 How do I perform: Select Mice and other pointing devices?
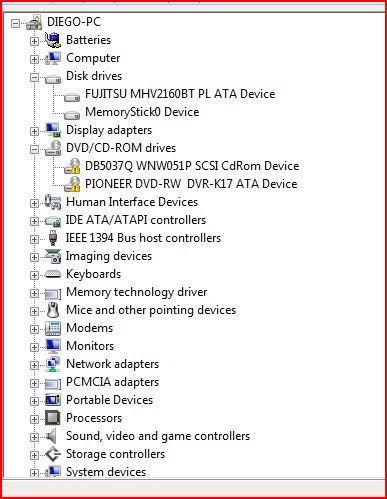[x=151, y=310]
